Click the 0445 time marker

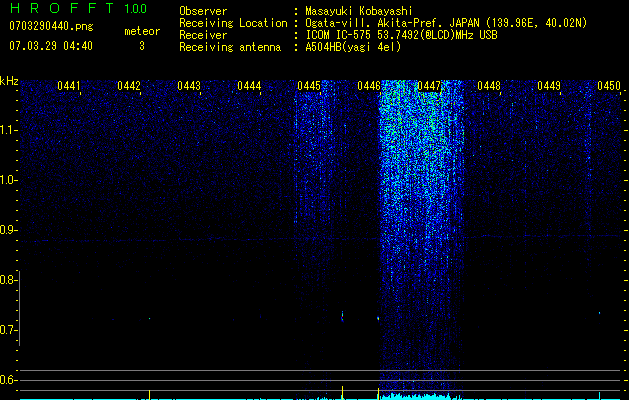pyautogui.click(x=309, y=86)
